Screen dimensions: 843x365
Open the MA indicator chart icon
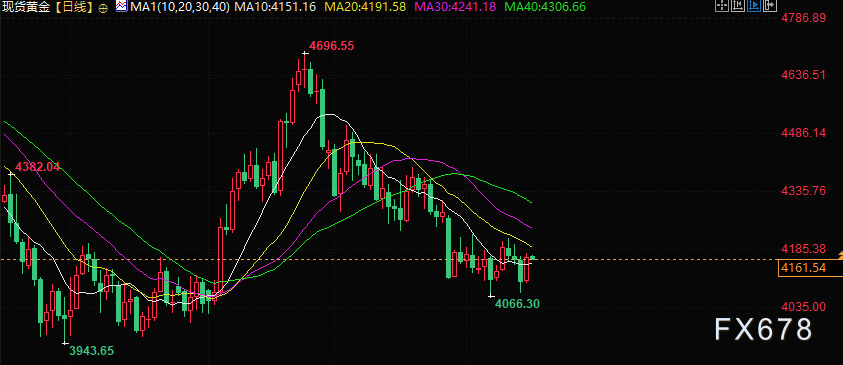(122, 6)
